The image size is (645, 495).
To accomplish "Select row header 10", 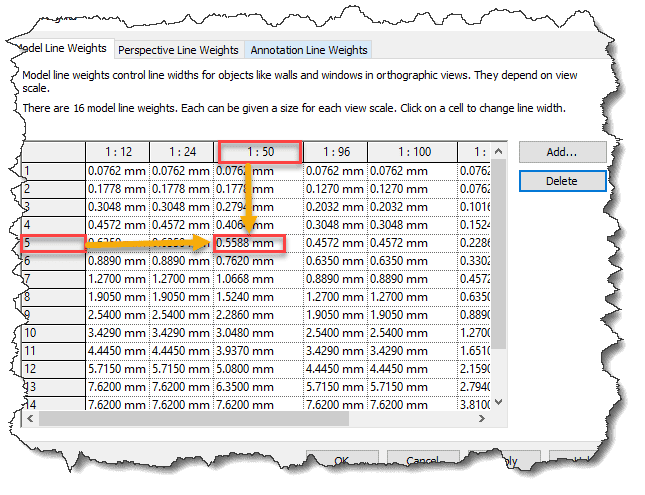I will [53, 333].
